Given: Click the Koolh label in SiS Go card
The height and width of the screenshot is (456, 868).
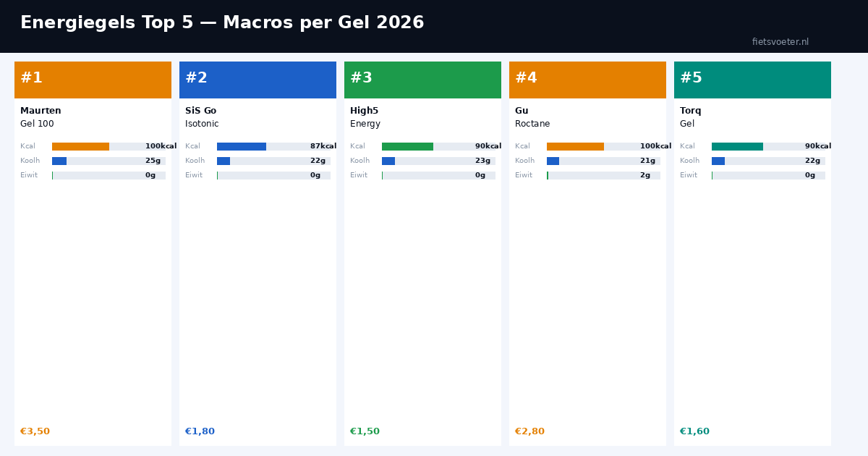Looking at the screenshot, I should (x=195, y=161).
